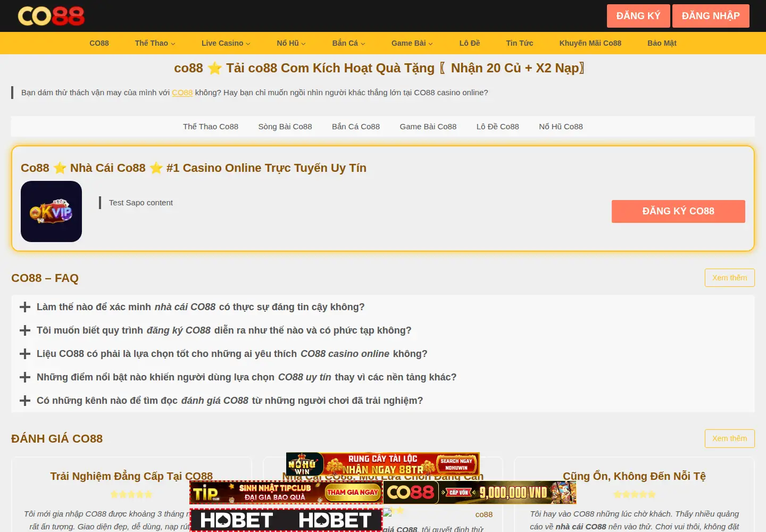Open the Nổ Hũ dropdown menu
This screenshot has height=532, width=766.
[291, 43]
